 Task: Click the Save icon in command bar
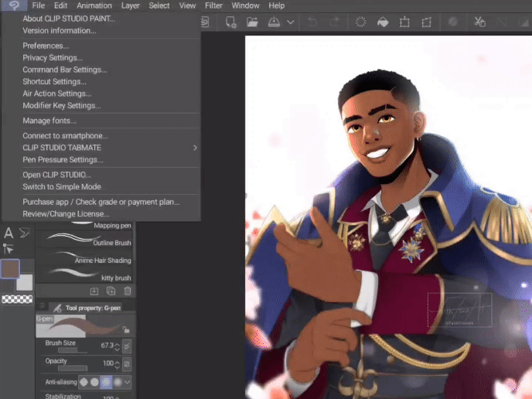click(x=274, y=22)
